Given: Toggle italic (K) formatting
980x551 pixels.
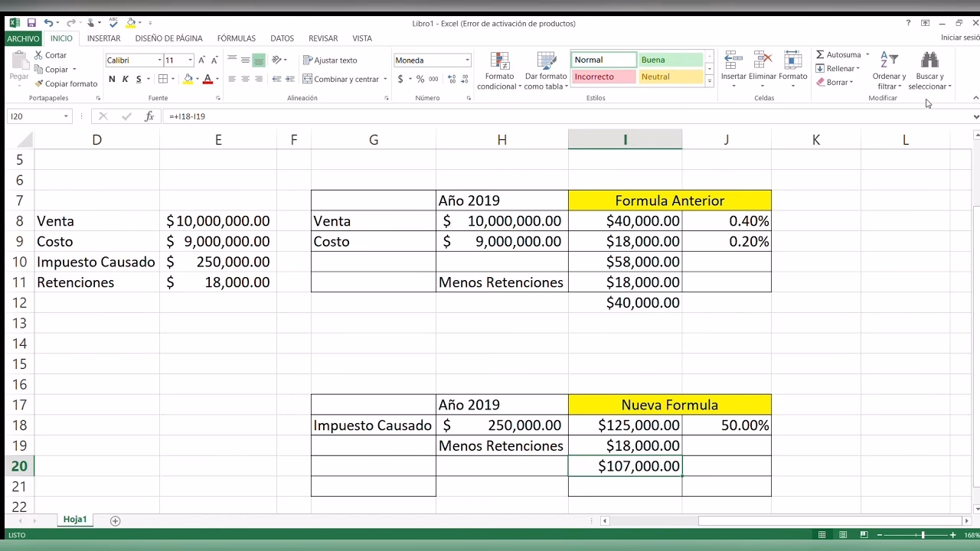Looking at the screenshot, I should (x=125, y=79).
